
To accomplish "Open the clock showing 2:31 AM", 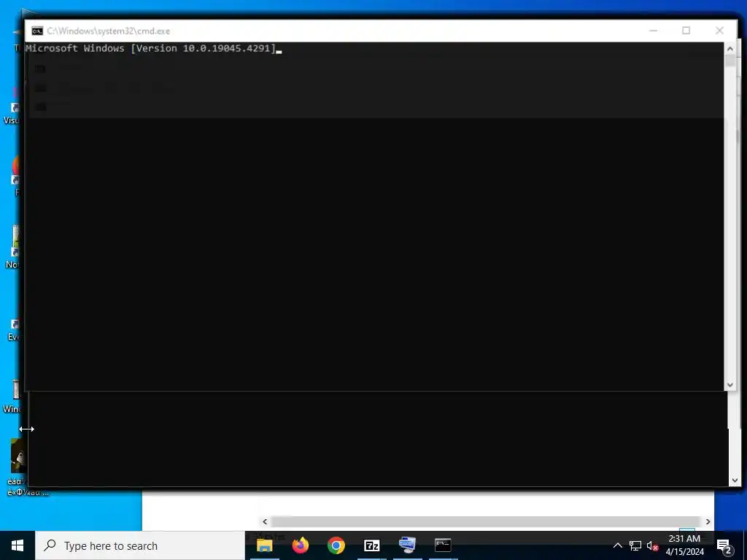I will [x=684, y=545].
